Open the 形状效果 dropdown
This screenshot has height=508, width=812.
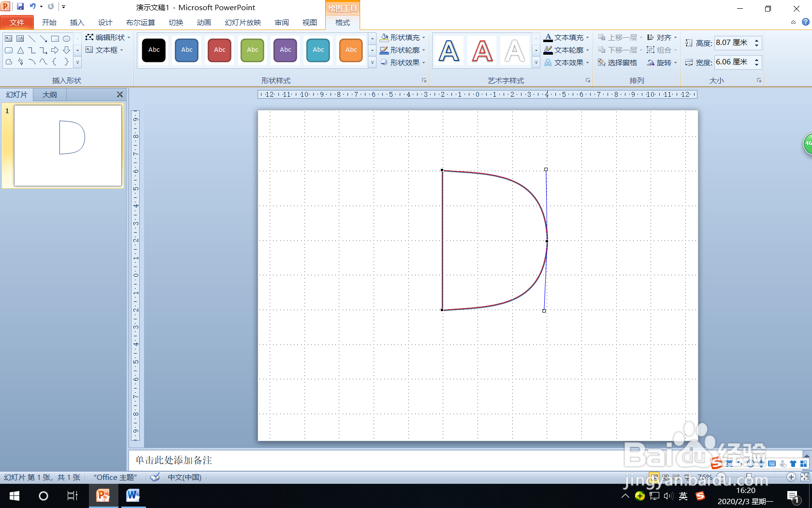[402, 62]
